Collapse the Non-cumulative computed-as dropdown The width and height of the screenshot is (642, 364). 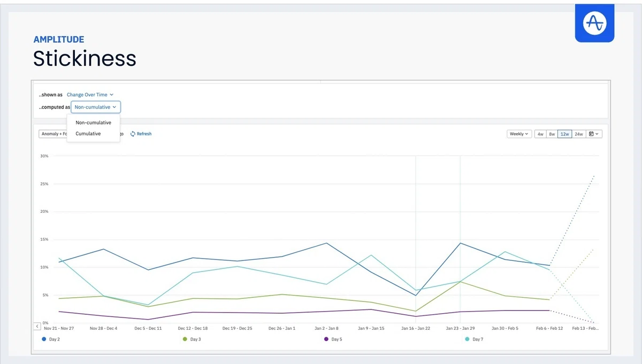click(x=96, y=107)
